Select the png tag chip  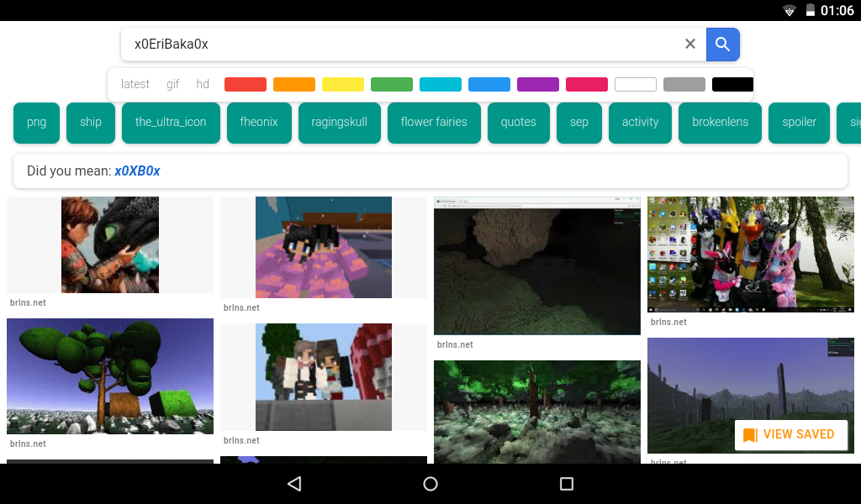36,123
